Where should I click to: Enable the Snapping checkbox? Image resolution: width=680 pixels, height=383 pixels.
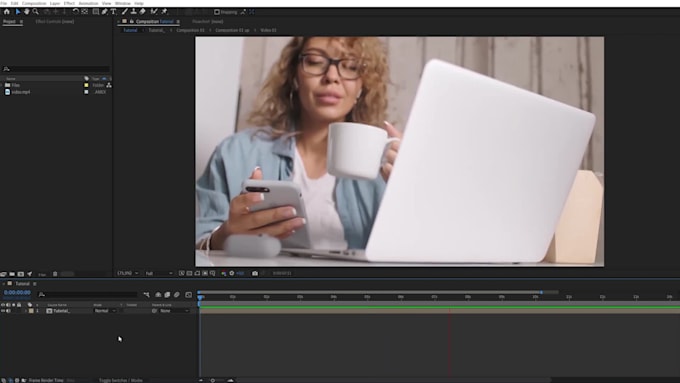coord(217,12)
